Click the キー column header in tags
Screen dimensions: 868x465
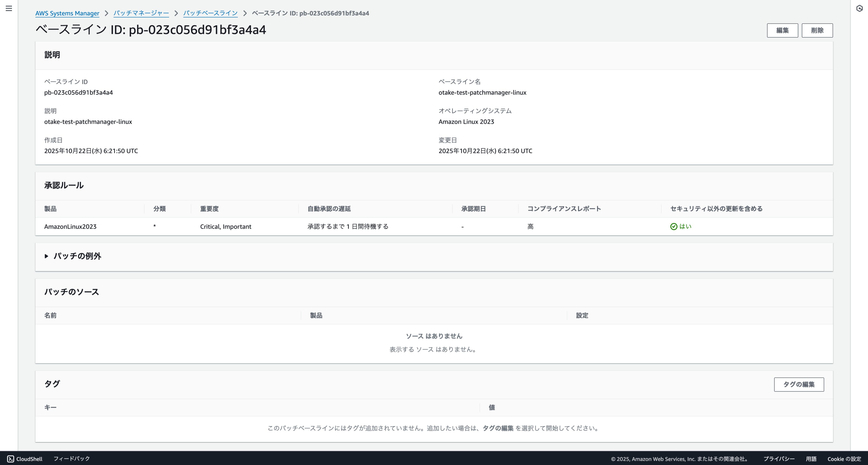(50, 408)
